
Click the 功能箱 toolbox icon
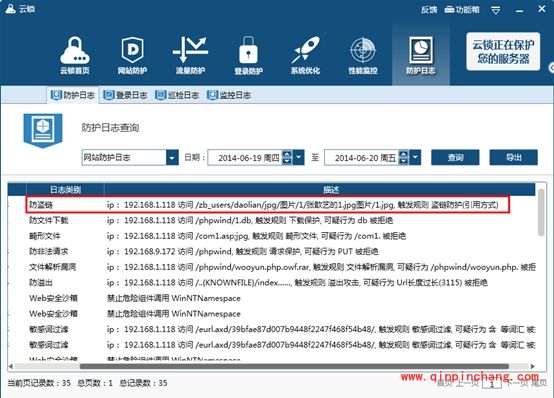462,10
